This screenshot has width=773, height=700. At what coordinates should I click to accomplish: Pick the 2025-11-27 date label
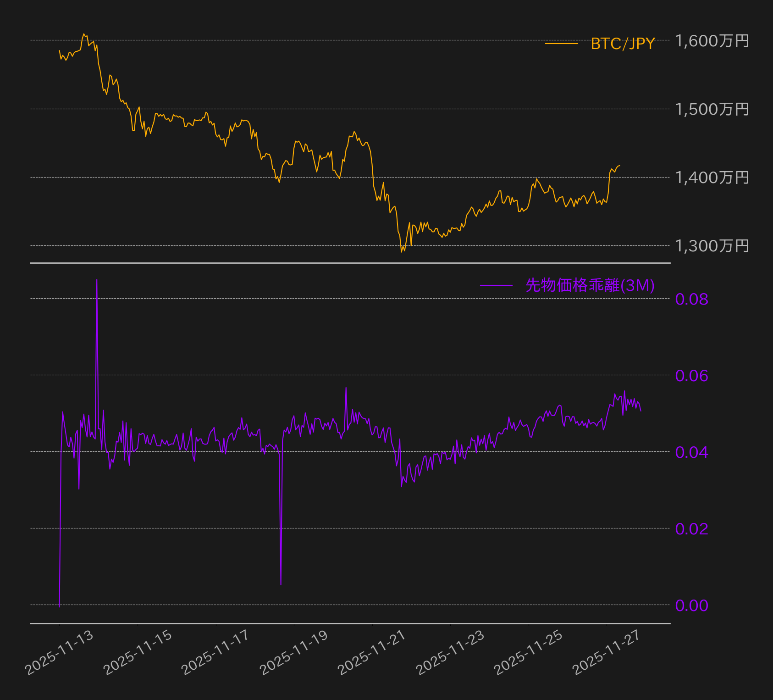[x=607, y=653]
